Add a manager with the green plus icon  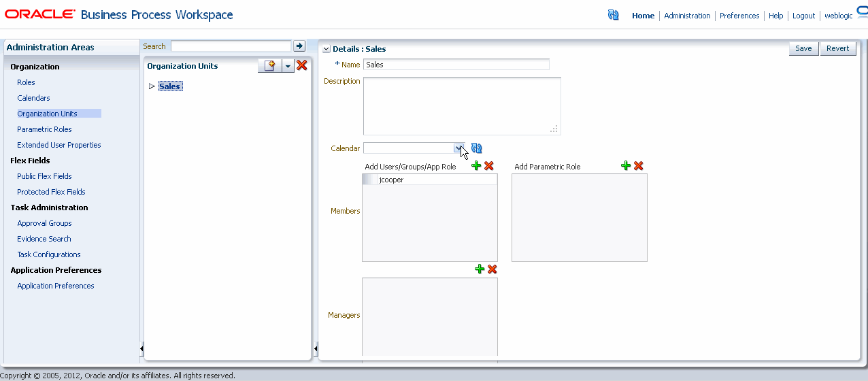point(480,269)
